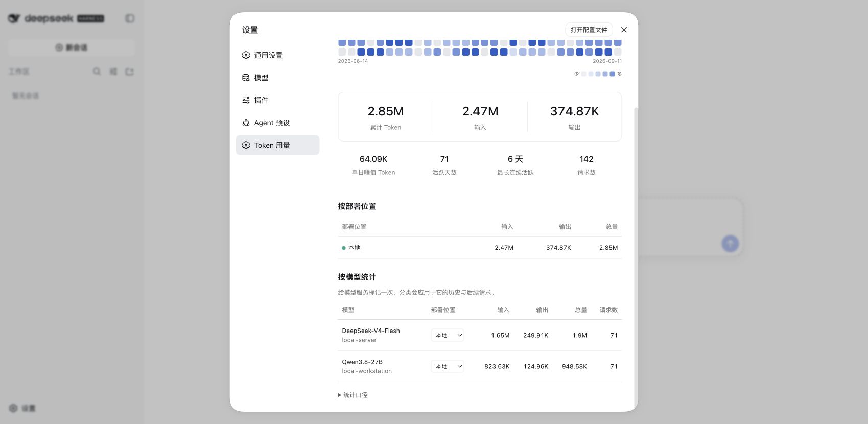
Task: Click the 1.9M total for DeepSeek-V4-Flash
Action: coord(579,335)
